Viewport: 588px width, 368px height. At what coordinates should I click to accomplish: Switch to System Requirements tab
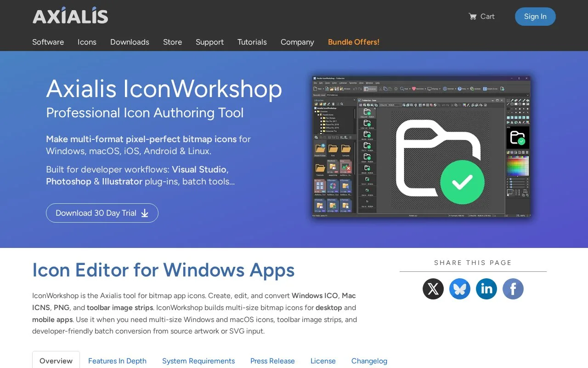pyautogui.click(x=198, y=361)
